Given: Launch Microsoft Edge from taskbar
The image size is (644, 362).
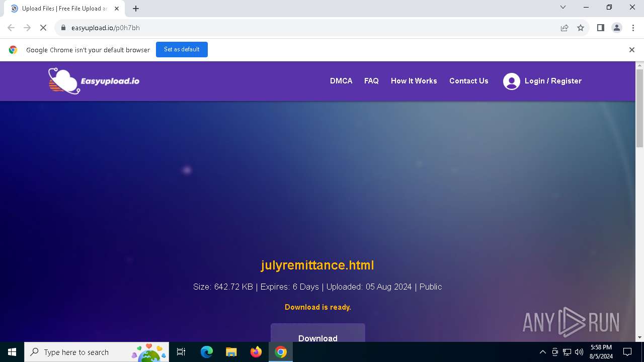Looking at the screenshot, I should tap(207, 352).
